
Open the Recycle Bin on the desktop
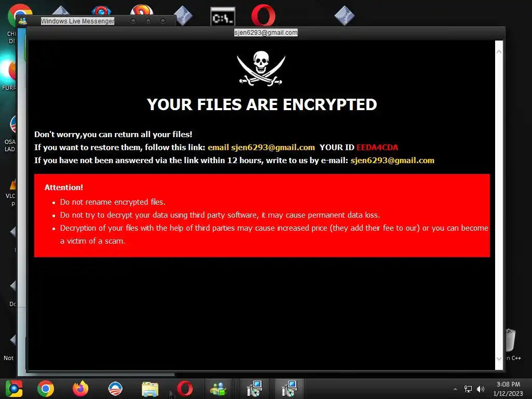510,340
